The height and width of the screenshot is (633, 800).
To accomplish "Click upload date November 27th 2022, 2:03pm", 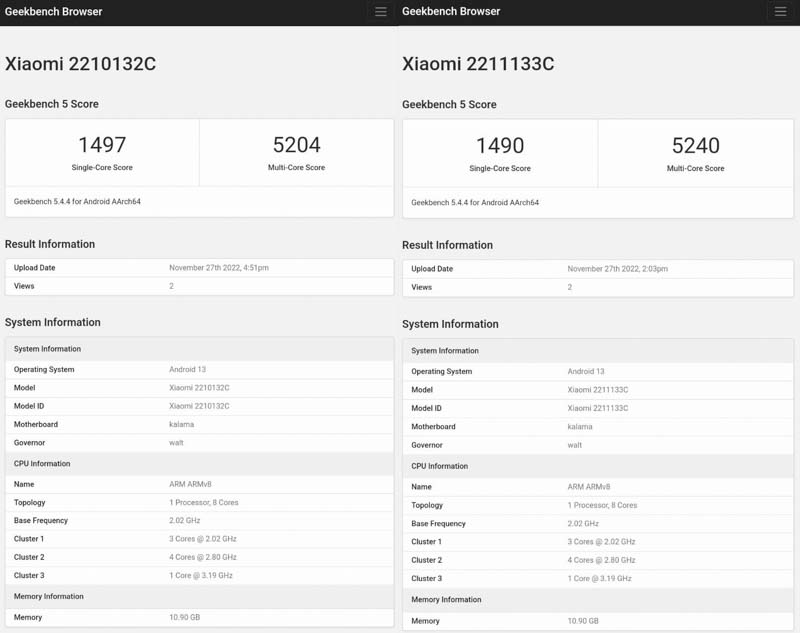I will tap(617, 269).
